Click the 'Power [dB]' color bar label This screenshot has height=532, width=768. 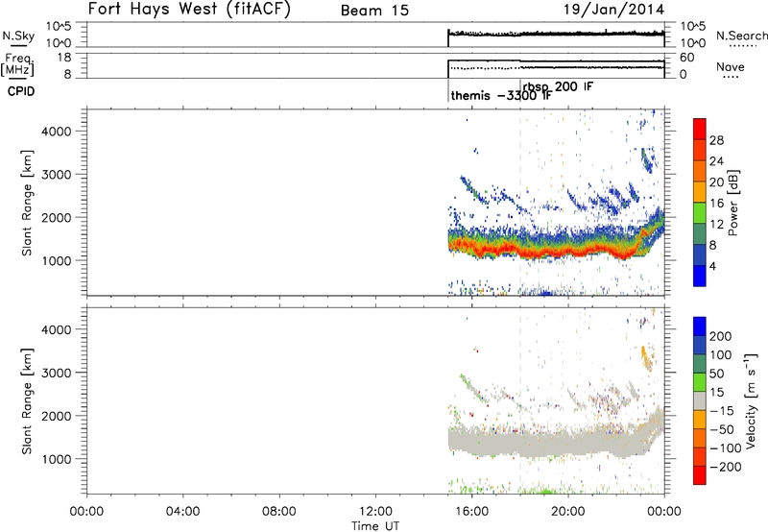point(732,203)
